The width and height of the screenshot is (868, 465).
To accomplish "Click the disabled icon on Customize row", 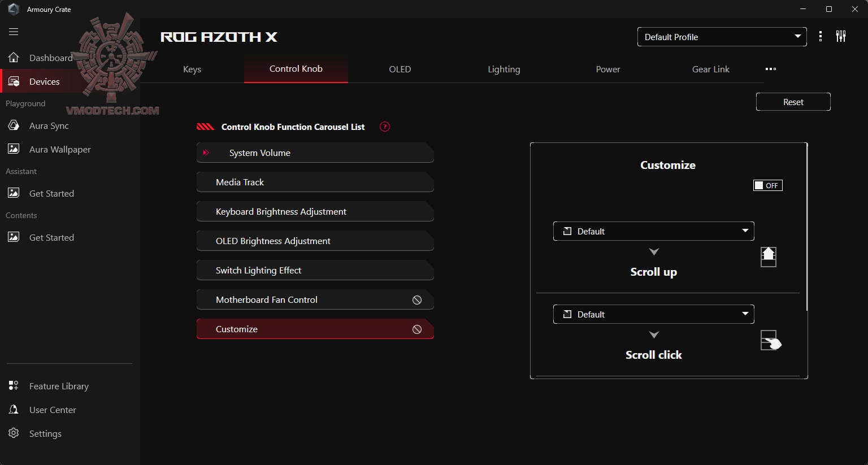I will pos(417,329).
